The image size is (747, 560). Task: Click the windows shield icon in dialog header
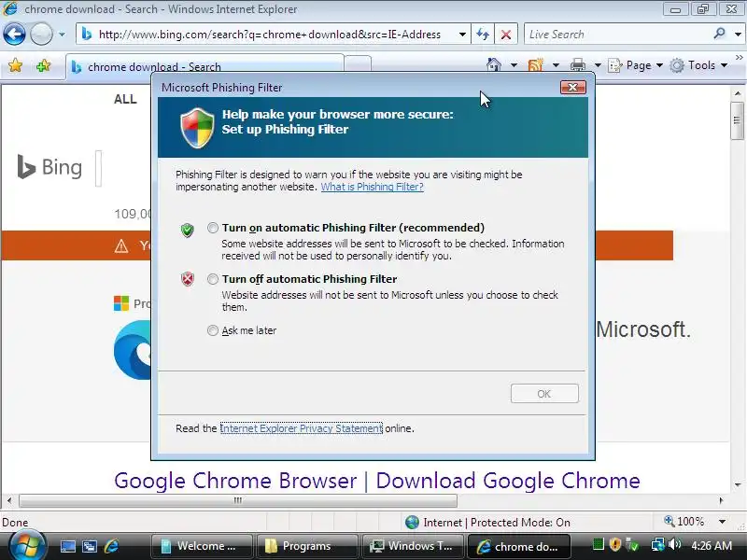click(197, 128)
